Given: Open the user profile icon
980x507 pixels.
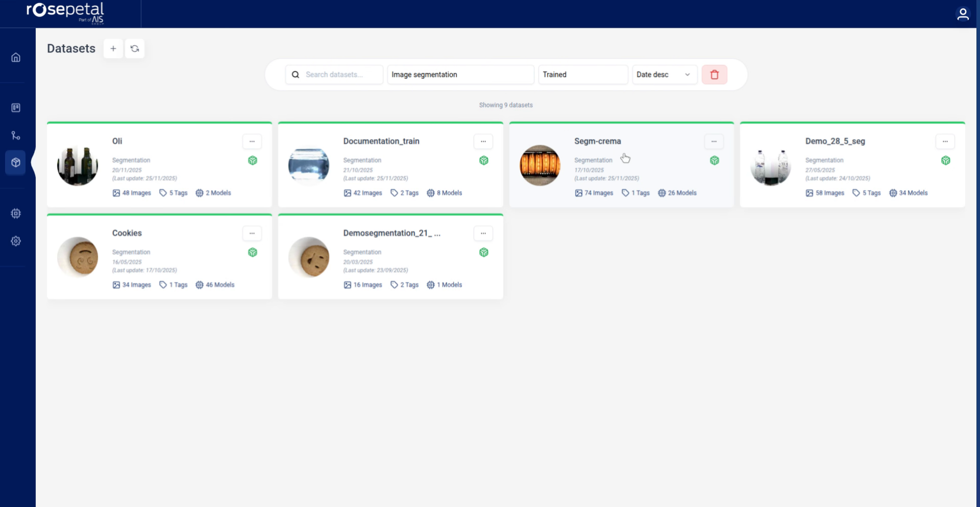Looking at the screenshot, I should [x=963, y=14].
